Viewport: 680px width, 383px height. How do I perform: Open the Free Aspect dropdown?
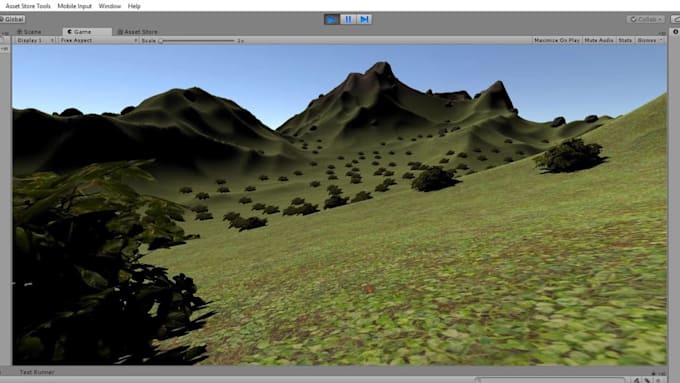98,40
